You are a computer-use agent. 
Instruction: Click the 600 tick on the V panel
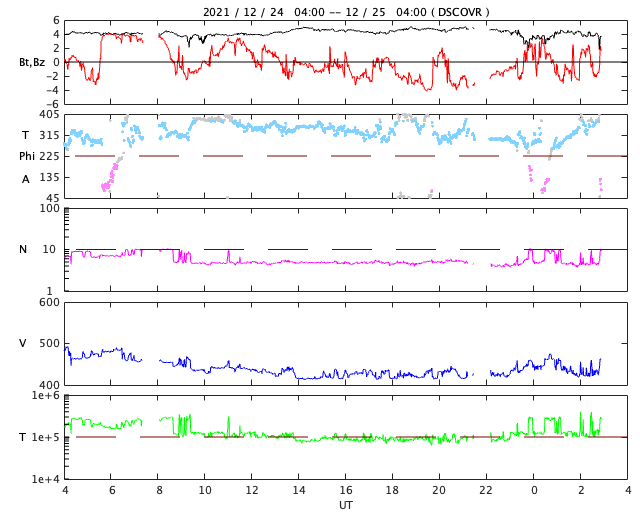coord(49,303)
